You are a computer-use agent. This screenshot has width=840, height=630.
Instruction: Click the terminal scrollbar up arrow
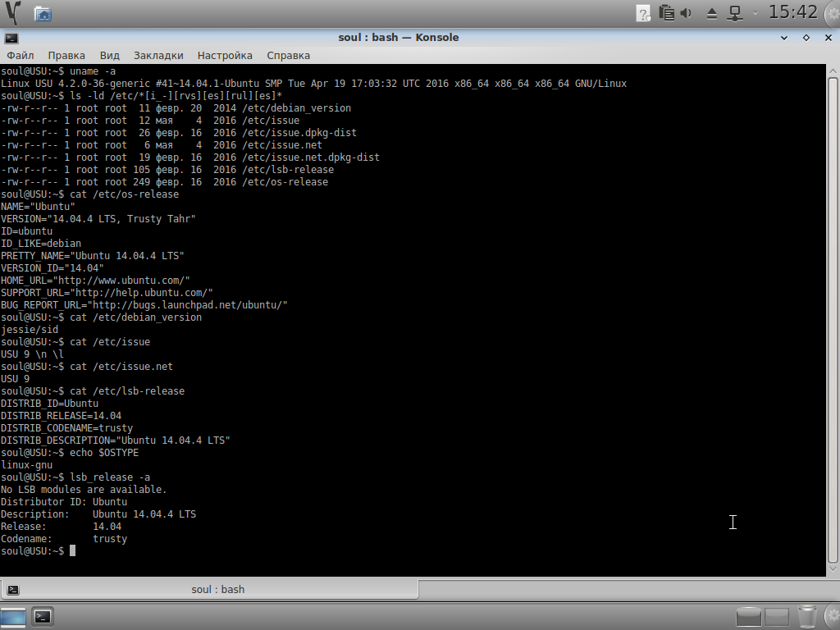(x=833, y=71)
